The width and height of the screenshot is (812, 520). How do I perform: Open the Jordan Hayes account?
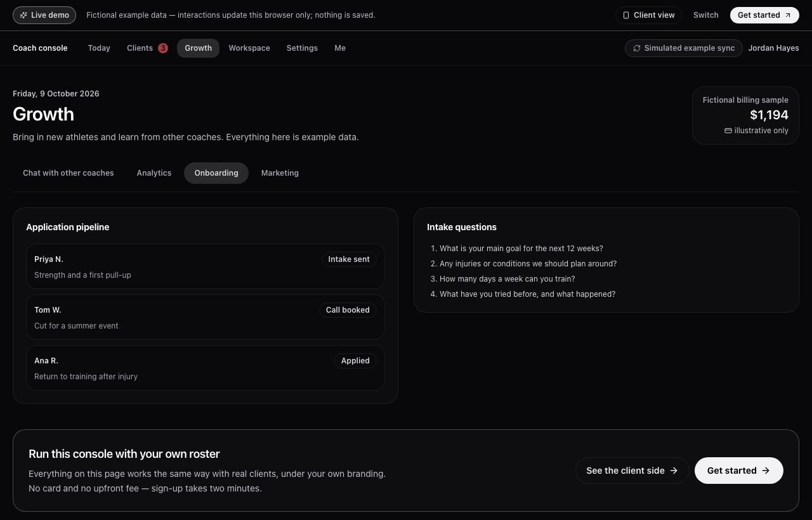[x=773, y=48]
